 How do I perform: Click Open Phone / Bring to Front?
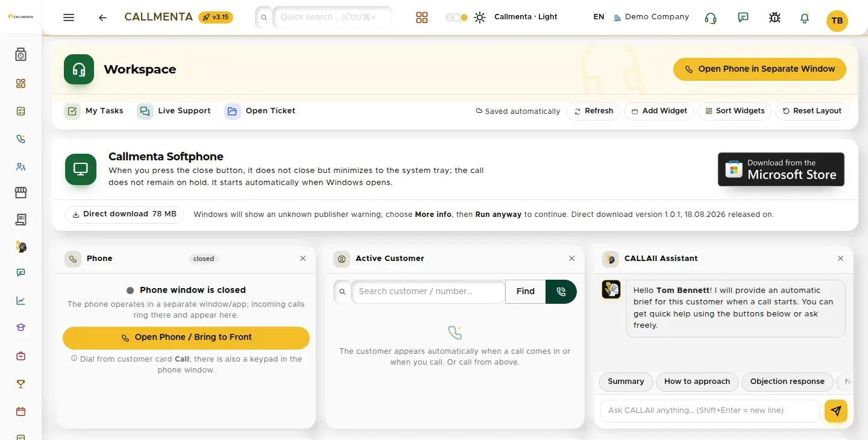coord(186,338)
